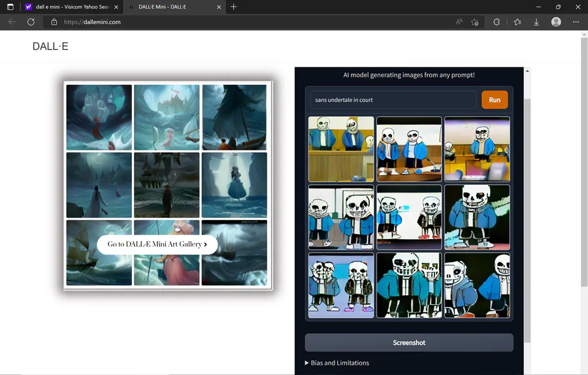Click the gallery blue-dress figure artwork, middle-right
Image resolution: width=588 pixels, height=375 pixels.
(x=235, y=185)
